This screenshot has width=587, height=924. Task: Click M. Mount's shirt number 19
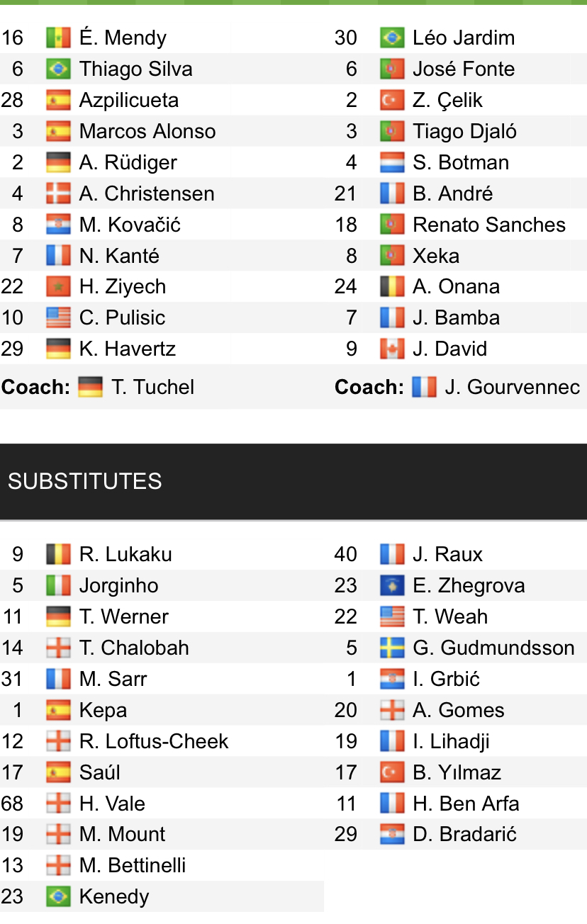pyautogui.click(x=13, y=834)
